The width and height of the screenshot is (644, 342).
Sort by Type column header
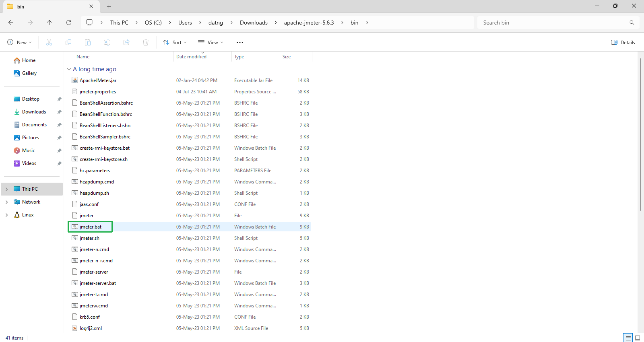239,57
